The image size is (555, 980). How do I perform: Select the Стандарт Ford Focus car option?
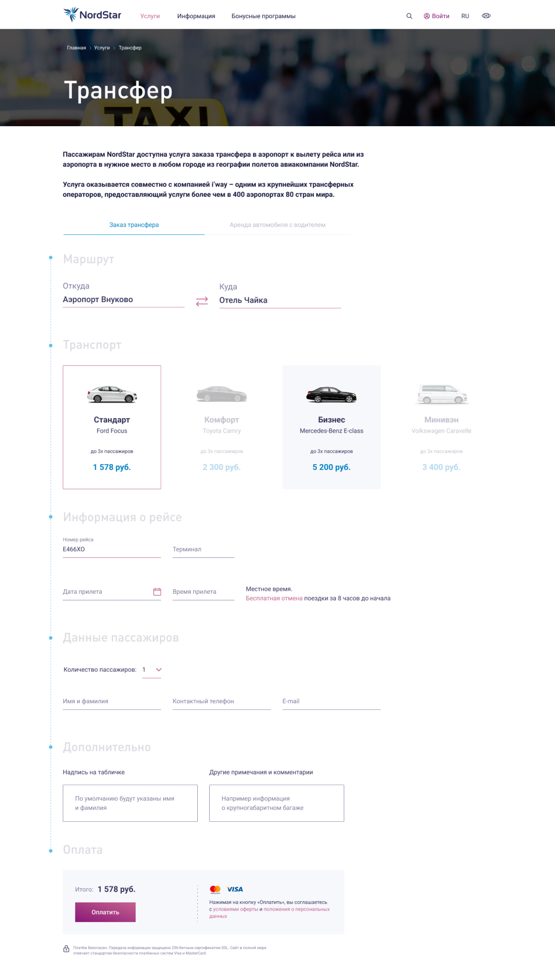point(112,427)
